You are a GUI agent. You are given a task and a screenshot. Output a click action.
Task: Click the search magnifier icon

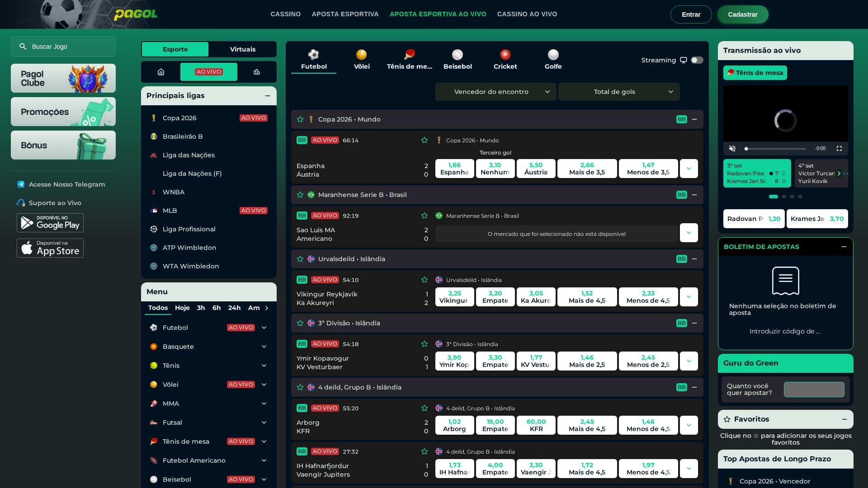click(23, 47)
